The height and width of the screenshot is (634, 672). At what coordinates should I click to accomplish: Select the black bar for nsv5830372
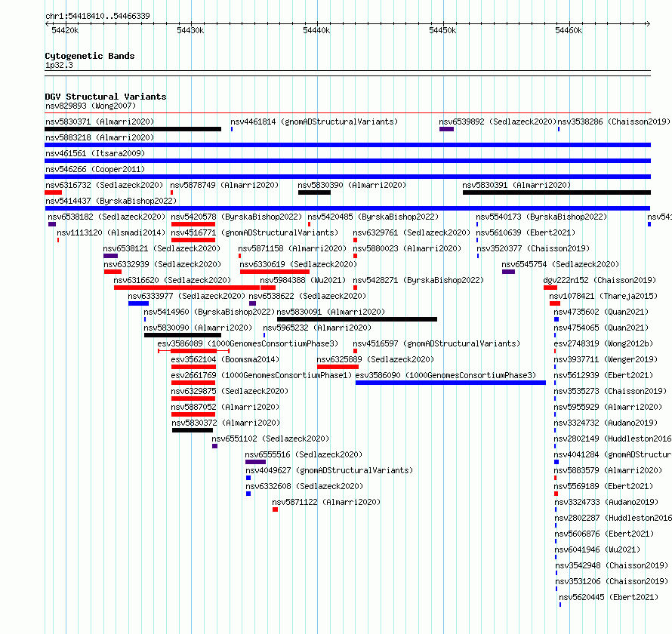(x=193, y=430)
